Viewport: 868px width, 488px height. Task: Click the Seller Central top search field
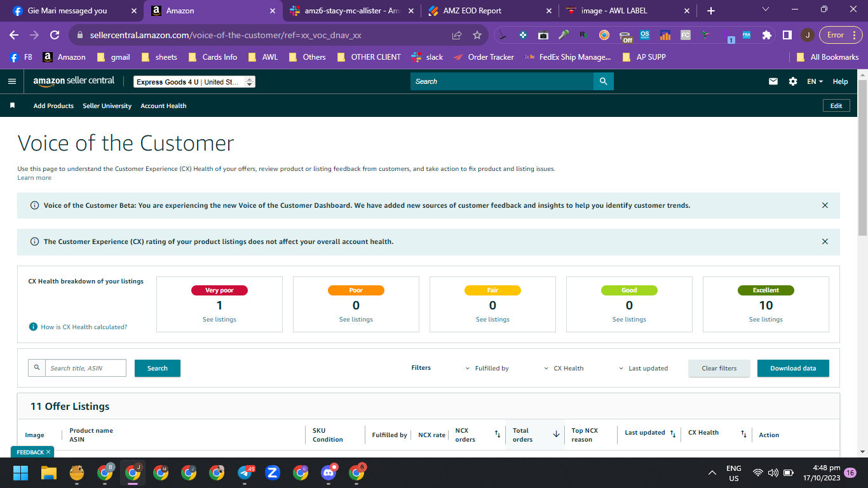pos(502,81)
